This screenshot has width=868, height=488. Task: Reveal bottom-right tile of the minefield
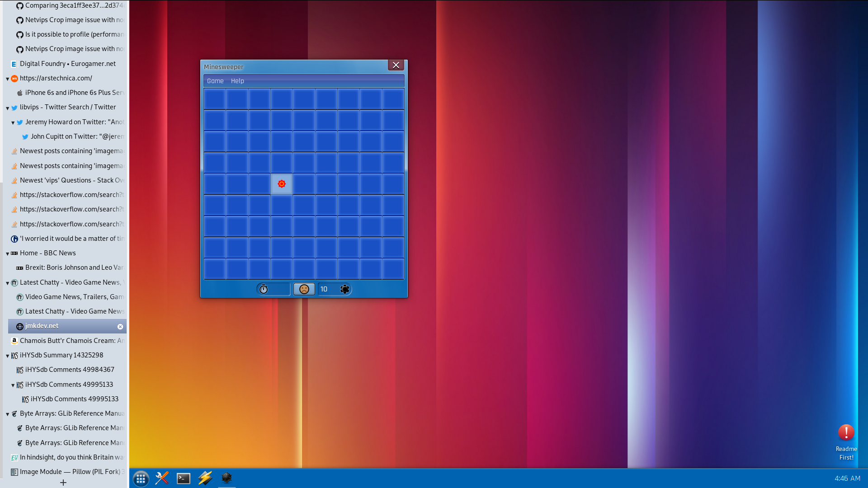pos(393,269)
